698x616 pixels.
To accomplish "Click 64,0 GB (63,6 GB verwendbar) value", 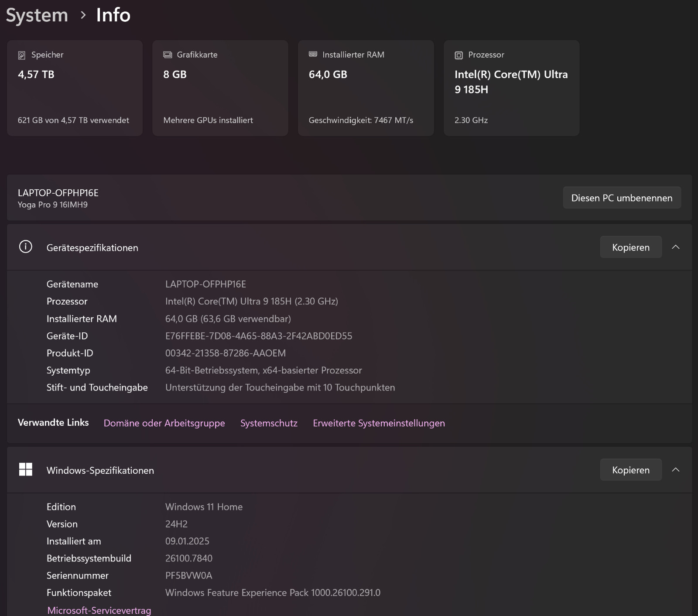I will tap(228, 318).
